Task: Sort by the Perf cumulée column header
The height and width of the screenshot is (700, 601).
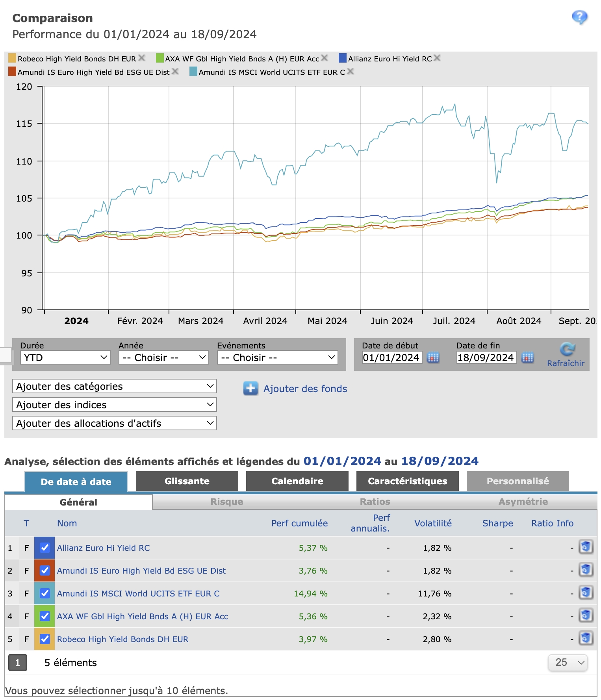Action: tap(299, 523)
